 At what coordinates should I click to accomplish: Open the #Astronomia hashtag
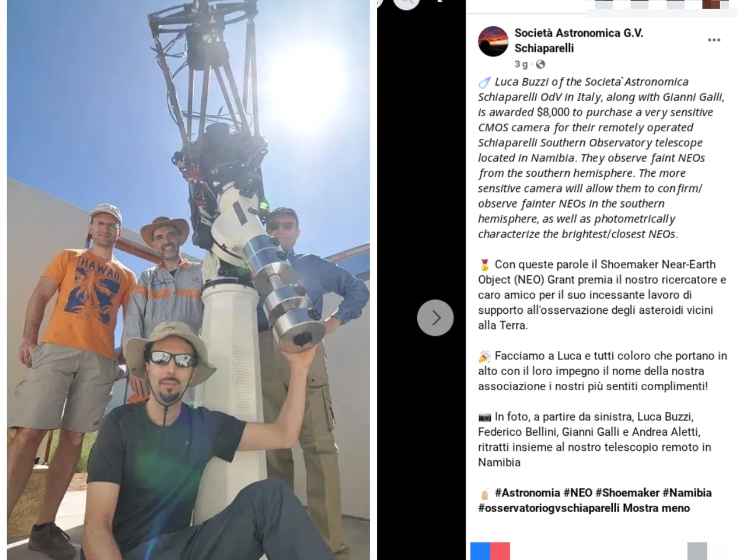[x=528, y=493]
